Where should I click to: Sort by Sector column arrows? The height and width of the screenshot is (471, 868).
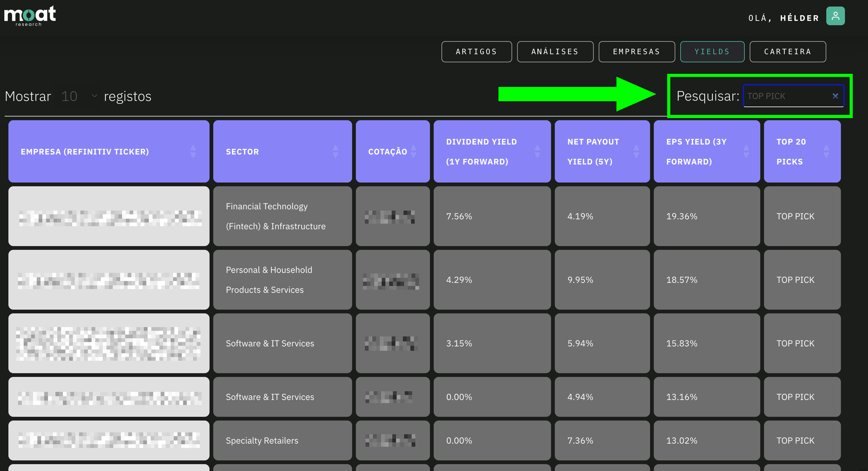(x=335, y=151)
